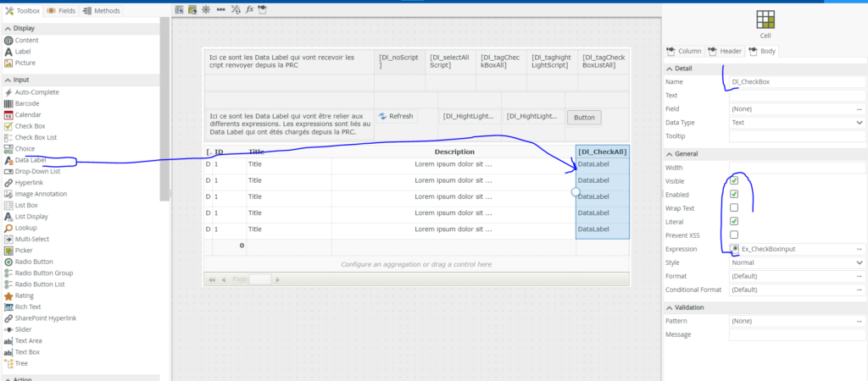
Task: Open the Column properties tab
Action: point(684,52)
